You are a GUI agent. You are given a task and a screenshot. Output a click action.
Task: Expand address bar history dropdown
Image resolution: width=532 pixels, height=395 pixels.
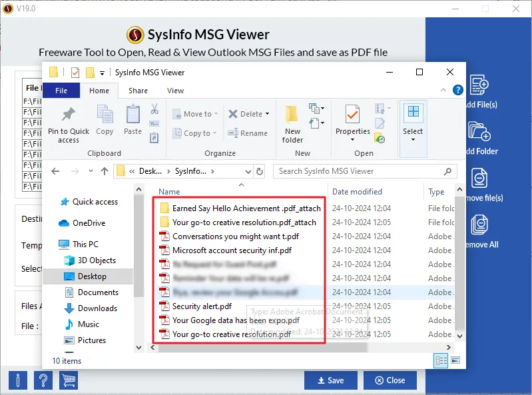[x=248, y=172]
